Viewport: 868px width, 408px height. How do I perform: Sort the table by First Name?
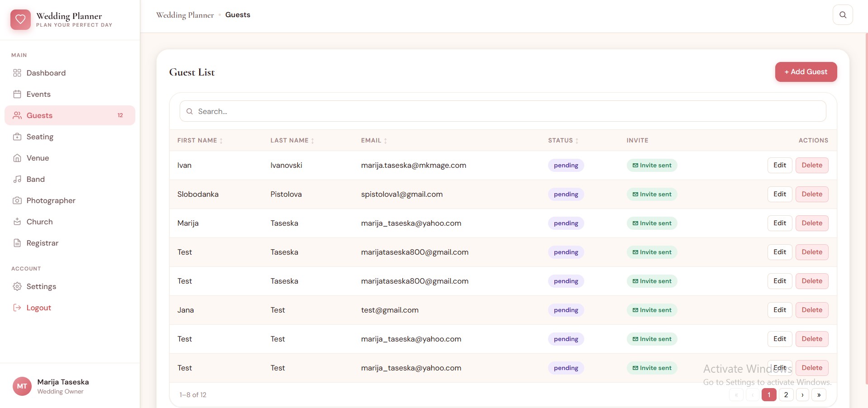[200, 141]
